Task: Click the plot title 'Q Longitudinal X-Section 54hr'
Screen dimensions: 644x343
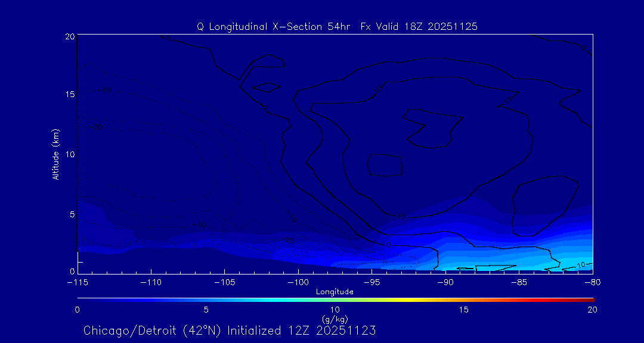Action: (x=274, y=27)
